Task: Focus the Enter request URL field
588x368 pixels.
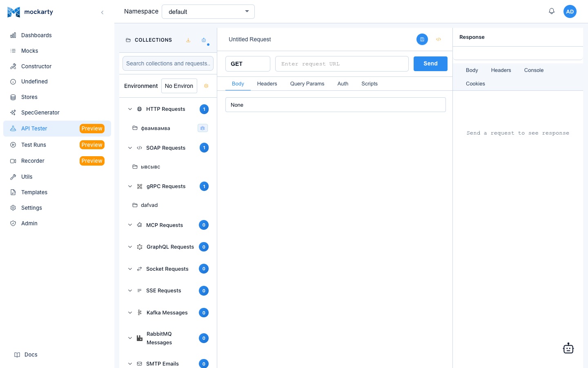Action: (x=342, y=64)
